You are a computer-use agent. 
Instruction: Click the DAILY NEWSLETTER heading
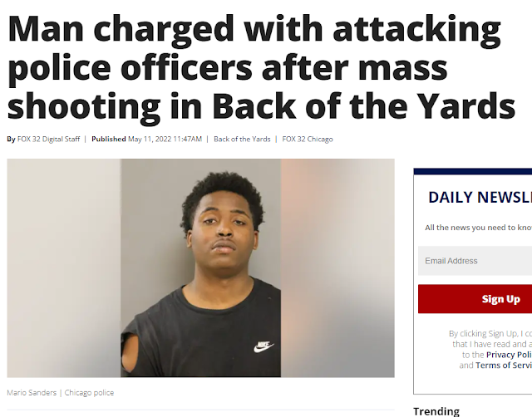480,198
